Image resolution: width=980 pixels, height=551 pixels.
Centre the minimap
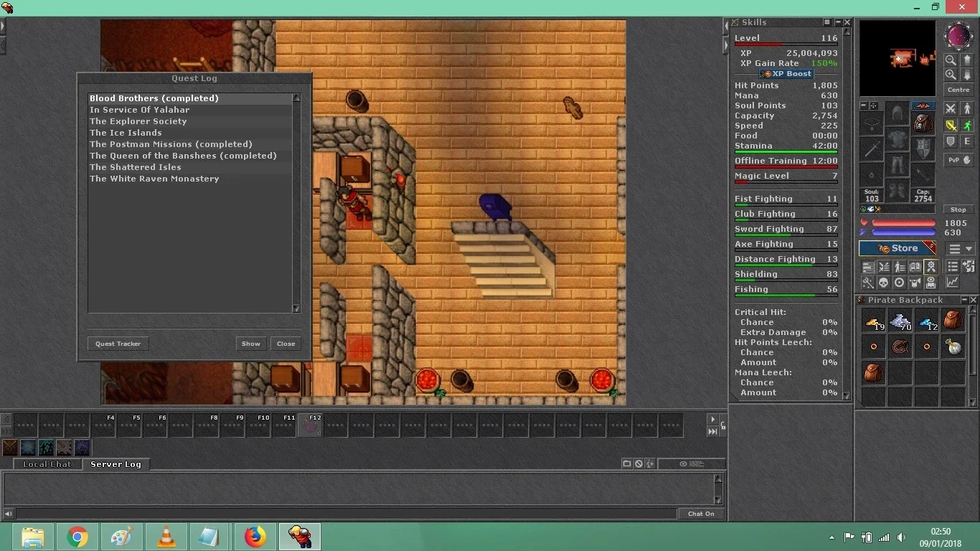click(x=958, y=90)
